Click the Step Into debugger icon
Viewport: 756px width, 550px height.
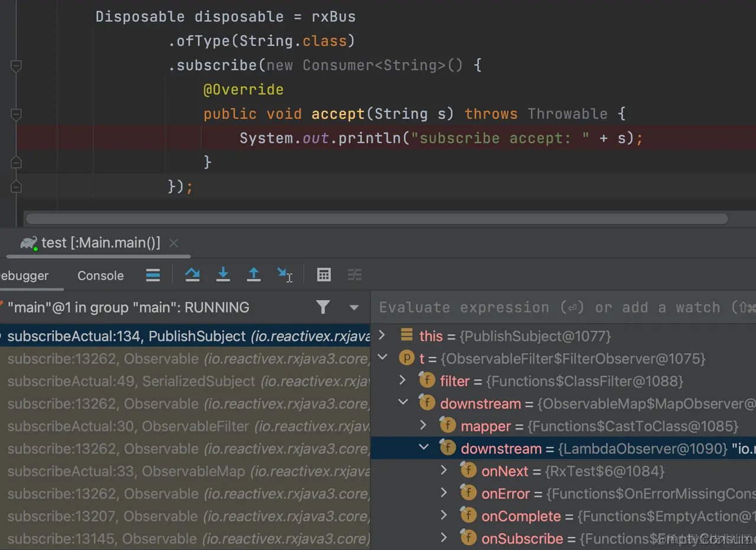click(223, 275)
